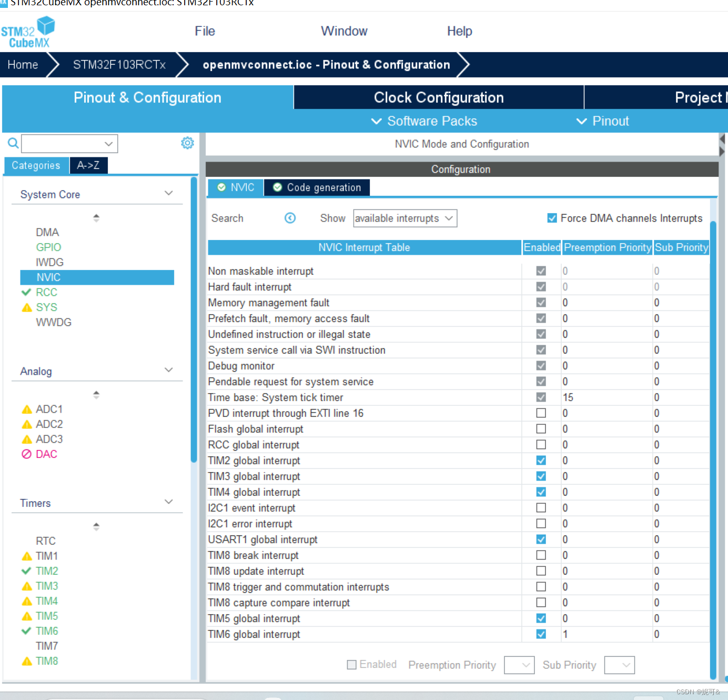Click the sort arrows under Analog
728x700 pixels.
[x=96, y=394]
